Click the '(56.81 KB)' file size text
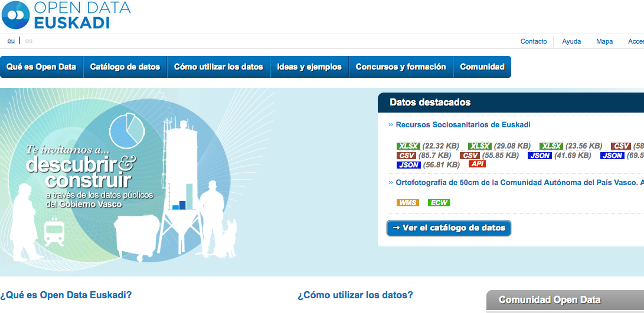Image resolution: width=644 pixels, height=313 pixels. [x=440, y=165]
